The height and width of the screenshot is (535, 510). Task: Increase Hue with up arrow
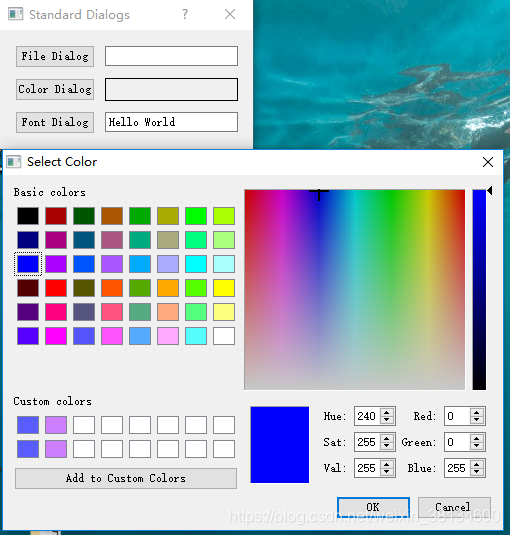coord(387,413)
